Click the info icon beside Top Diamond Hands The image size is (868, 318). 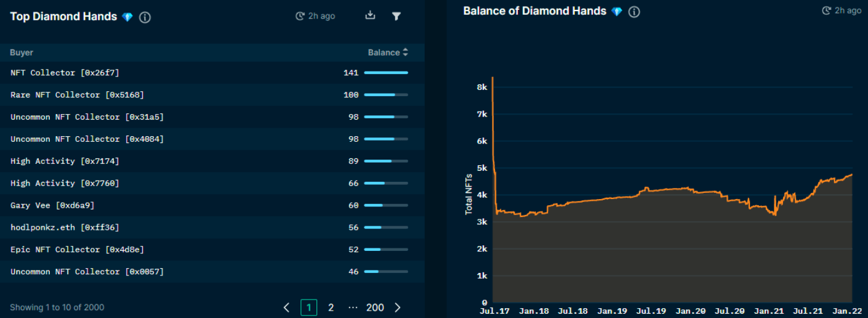[x=145, y=17]
